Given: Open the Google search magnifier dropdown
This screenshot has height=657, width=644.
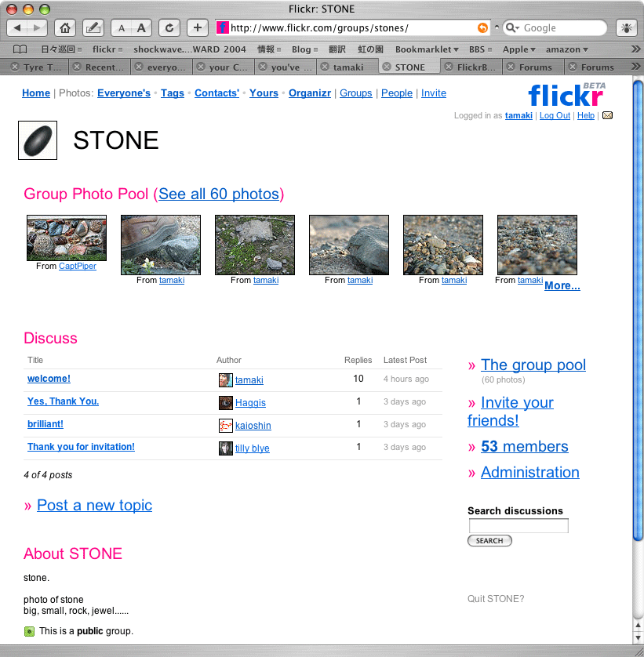Looking at the screenshot, I should [x=513, y=27].
